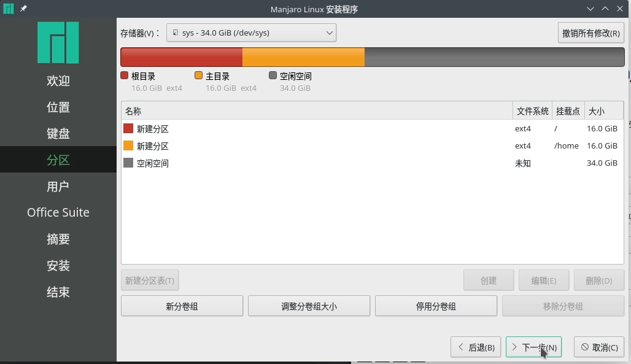Click the 分区 step in sidebar

pyautogui.click(x=58, y=160)
